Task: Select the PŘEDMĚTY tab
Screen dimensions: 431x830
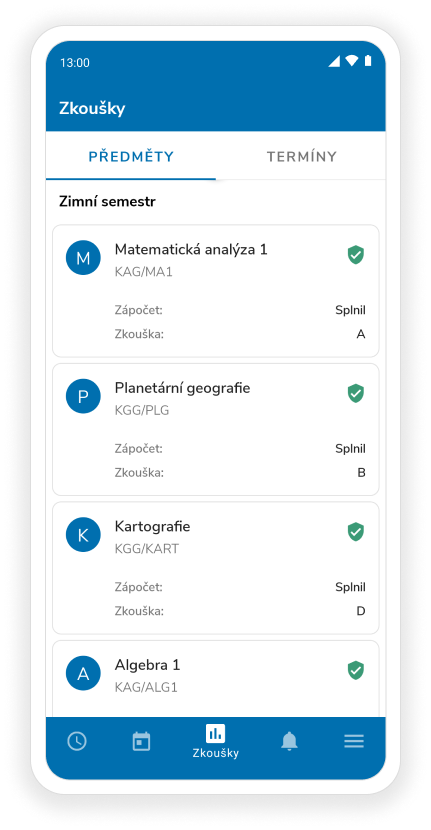Action: pyautogui.click(x=131, y=157)
